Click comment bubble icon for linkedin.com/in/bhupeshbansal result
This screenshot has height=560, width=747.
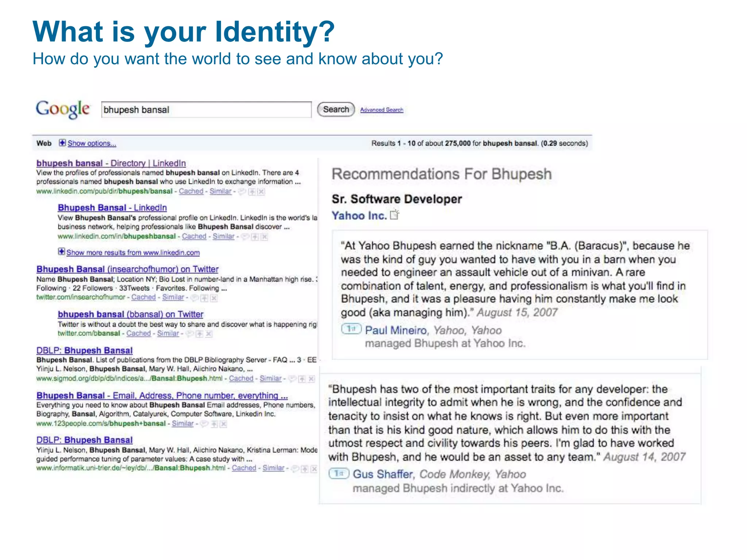pos(245,237)
